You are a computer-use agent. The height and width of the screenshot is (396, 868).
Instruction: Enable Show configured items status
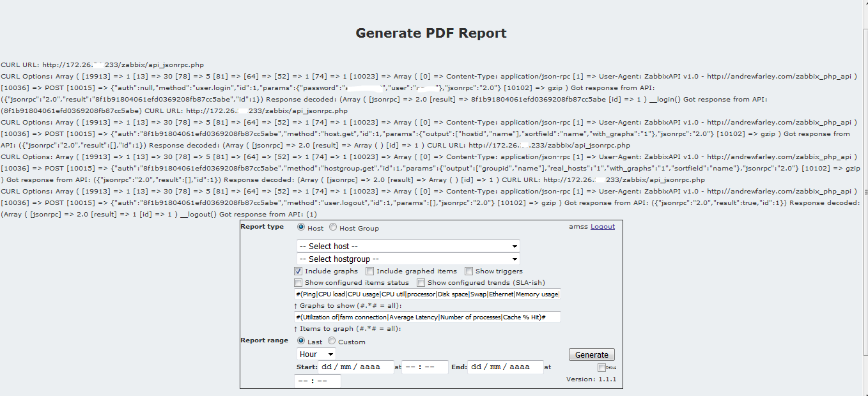click(298, 282)
